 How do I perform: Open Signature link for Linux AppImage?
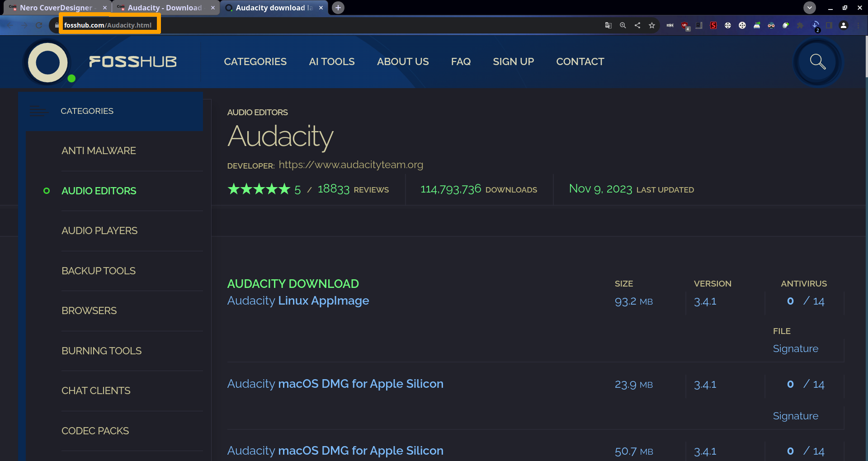point(795,349)
